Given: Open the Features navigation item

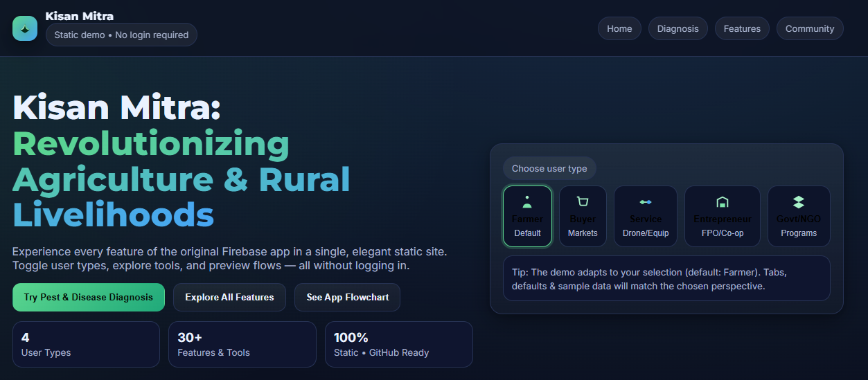Looking at the screenshot, I should tap(742, 29).
